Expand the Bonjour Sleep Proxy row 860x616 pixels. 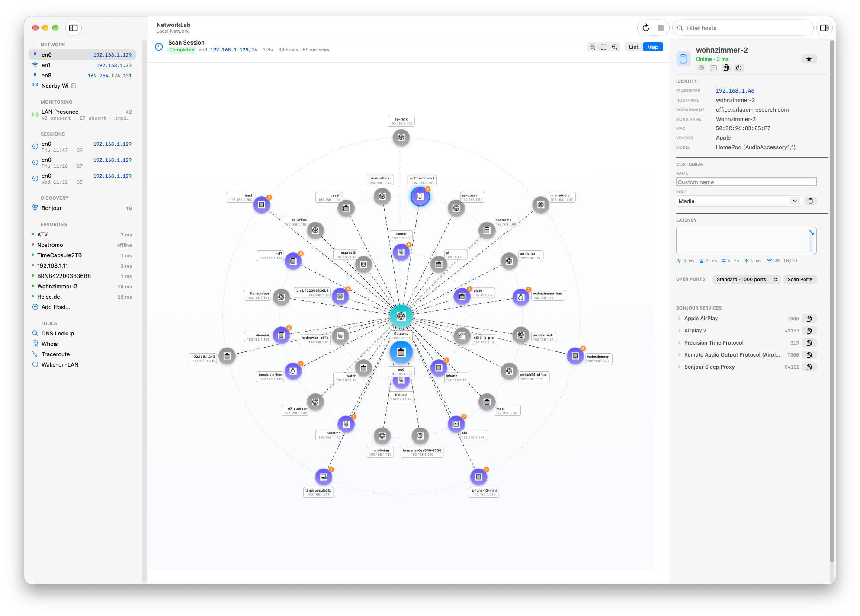click(679, 367)
